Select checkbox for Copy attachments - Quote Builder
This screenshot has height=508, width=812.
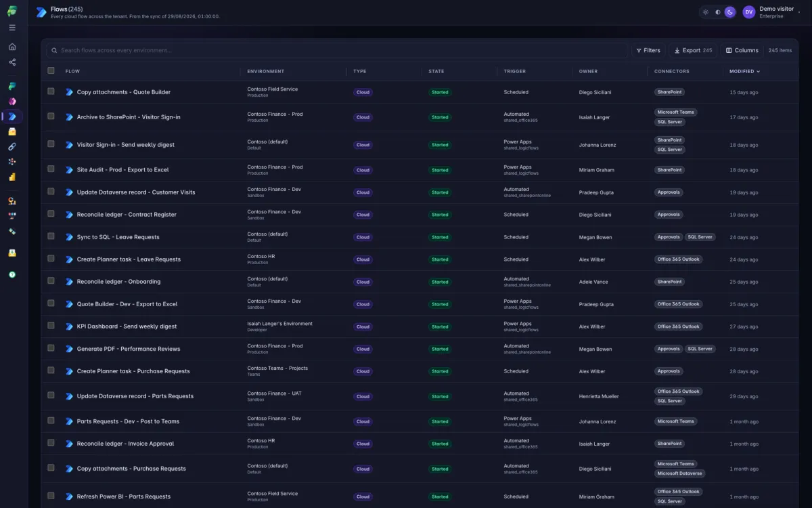pyautogui.click(x=51, y=91)
